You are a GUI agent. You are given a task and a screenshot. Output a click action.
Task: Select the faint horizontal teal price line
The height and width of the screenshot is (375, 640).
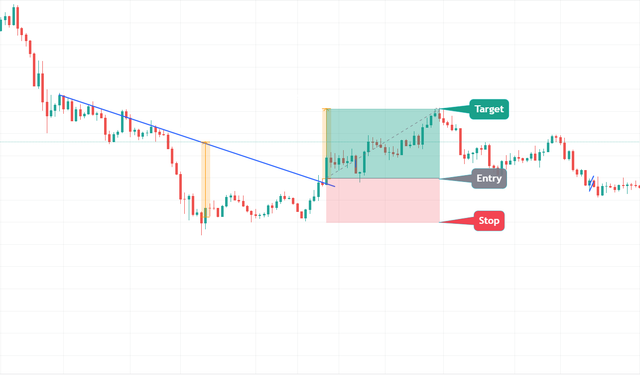pos(320,142)
